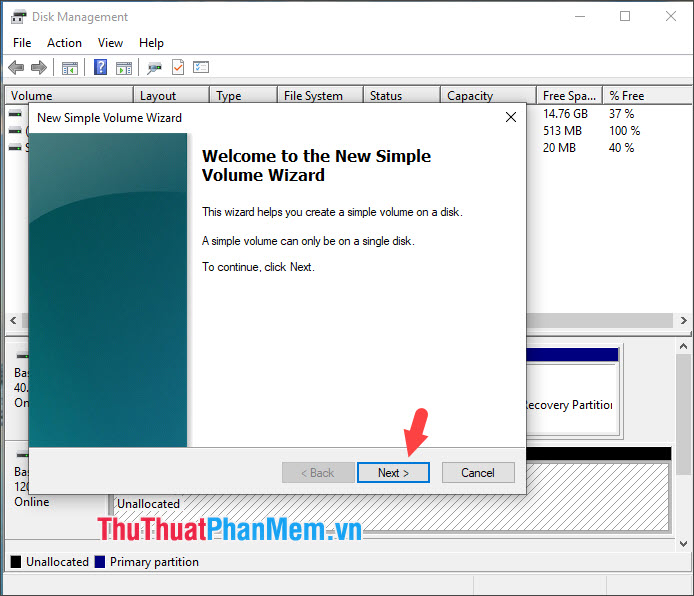Click the Show/Hide Console Tree toolbar icon
Screen dimensions: 694x596
point(70,68)
